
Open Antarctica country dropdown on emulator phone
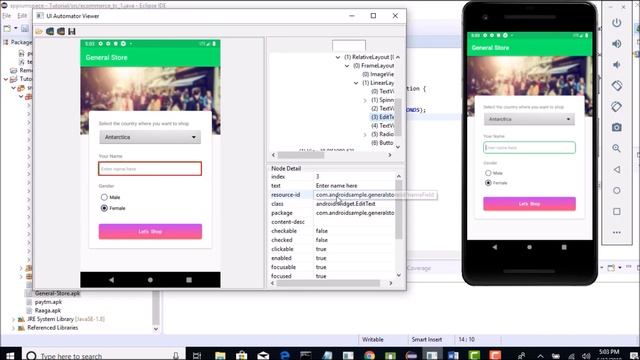point(529,119)
